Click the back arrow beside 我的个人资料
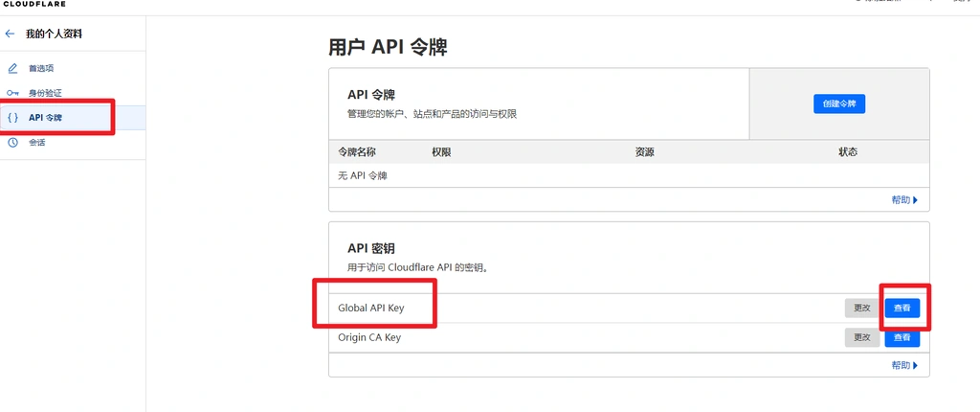This screenshot has width=980, height=412. pyautogui.click(x=10, y=34)
